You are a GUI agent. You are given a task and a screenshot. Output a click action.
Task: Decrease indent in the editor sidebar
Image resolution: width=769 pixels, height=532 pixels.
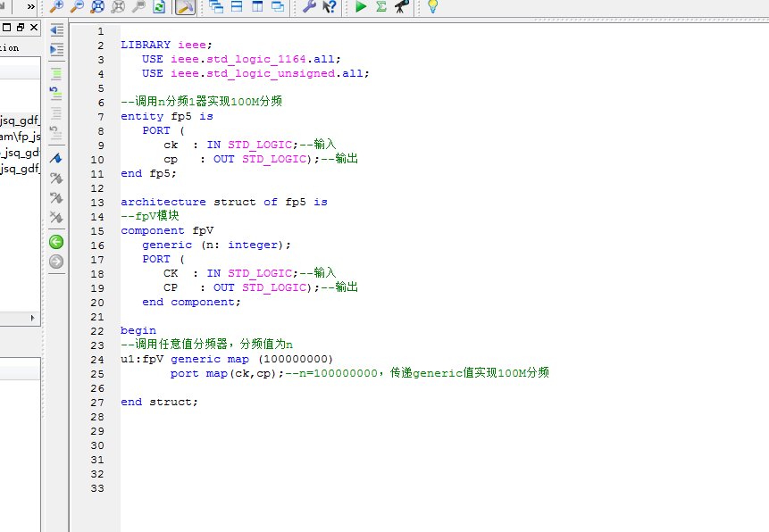coord(56,30)
